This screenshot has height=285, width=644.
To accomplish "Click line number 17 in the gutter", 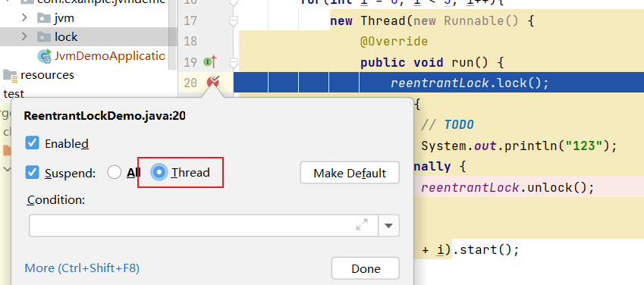I will pyautogui.click(x=190, y=20).
